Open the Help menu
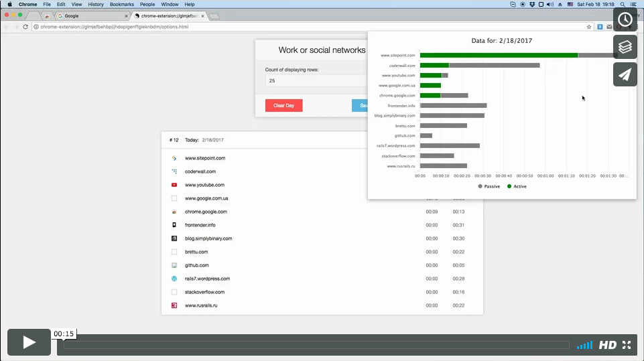Image resolution: width=644 pixels, height=361 pixels. click(x=190, y=4)
